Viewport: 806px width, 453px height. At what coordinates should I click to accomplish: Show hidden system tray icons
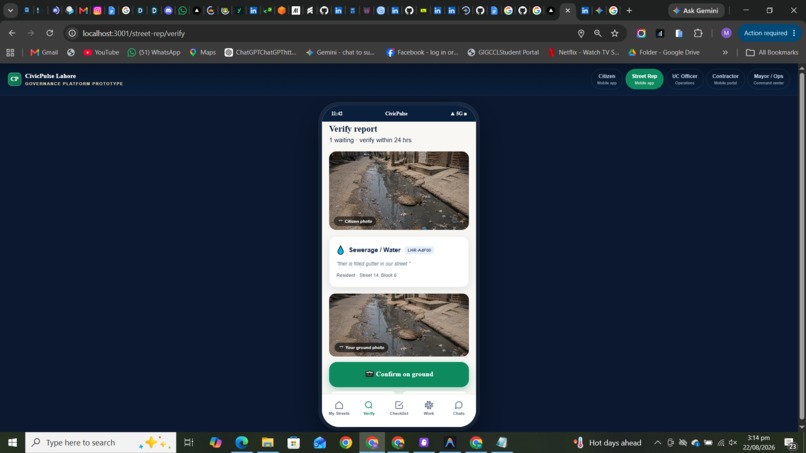pyautogui.click(x=657, y=443)
